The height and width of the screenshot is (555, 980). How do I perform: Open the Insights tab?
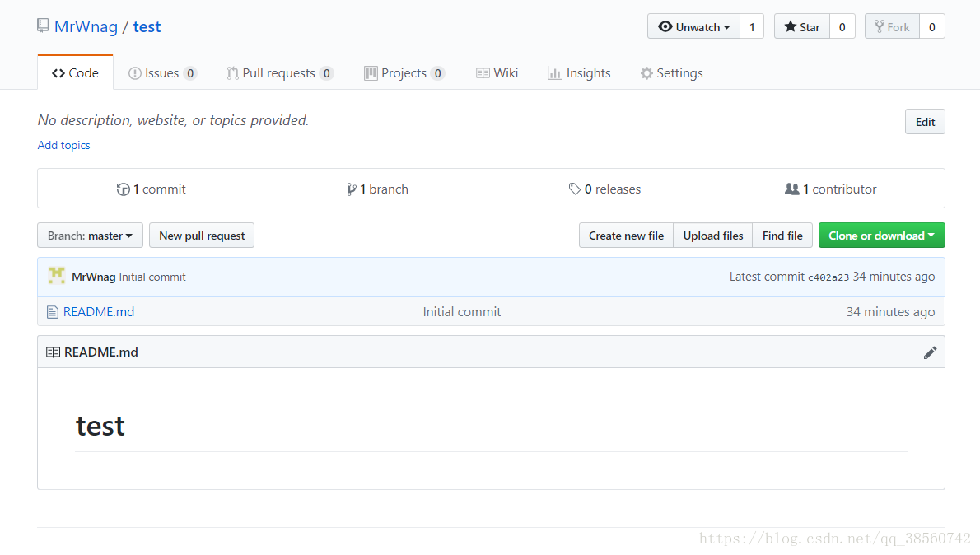click(x=579, y=73)
